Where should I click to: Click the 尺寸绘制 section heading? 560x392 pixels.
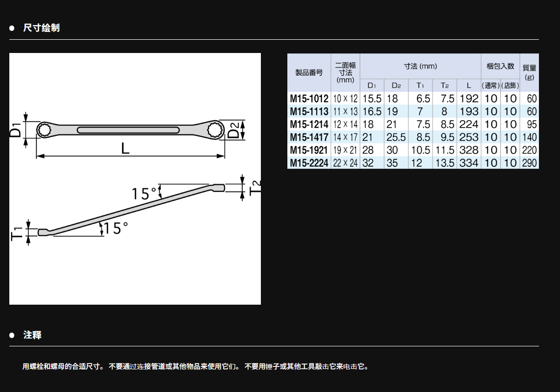click(41, 28)
